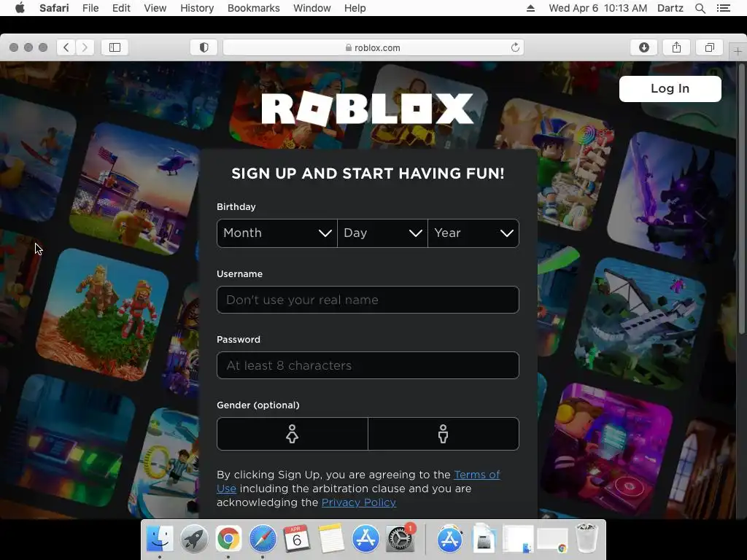747x560 pixels.
Task: Open the Privacy Policy link
Action: (359, 502)
